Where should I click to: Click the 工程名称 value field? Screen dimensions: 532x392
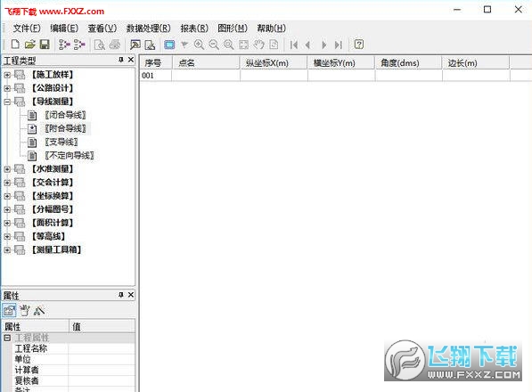(102, 348)
